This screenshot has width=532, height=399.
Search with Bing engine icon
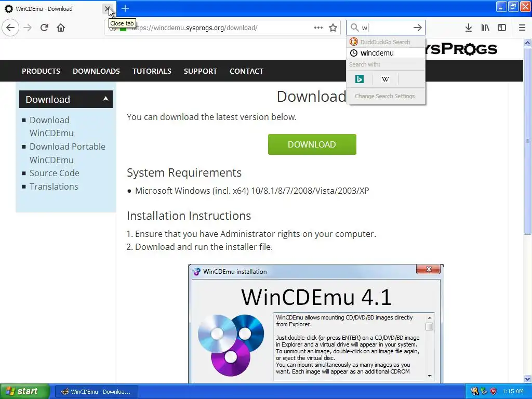(360, 79)
